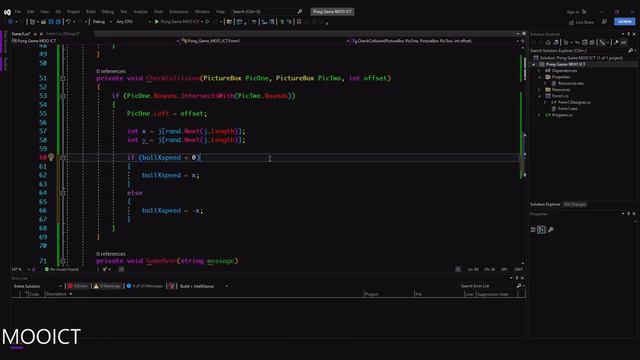This screenshot has width=640, height=360.
Task: Open the File menu
Action: pos(18,12)
